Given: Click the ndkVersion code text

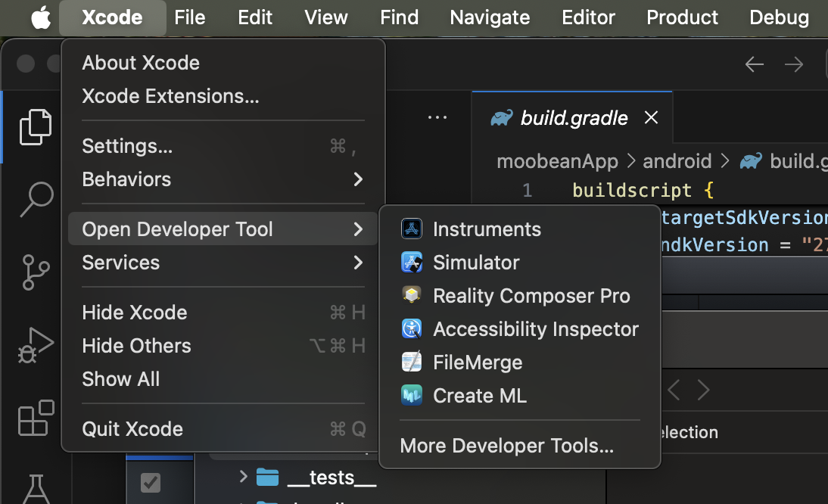Looking at the screenshot, I should (715, 245).
